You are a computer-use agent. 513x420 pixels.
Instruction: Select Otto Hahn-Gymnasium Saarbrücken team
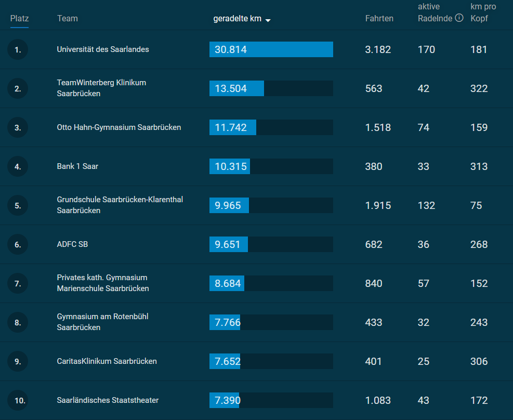(x=119, y=127)
